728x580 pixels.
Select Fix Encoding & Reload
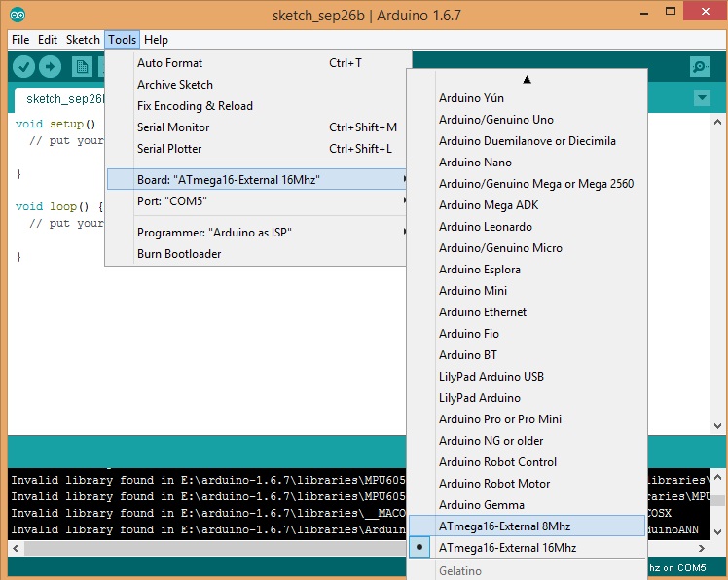pyautogui.click(x=259, y=106)
